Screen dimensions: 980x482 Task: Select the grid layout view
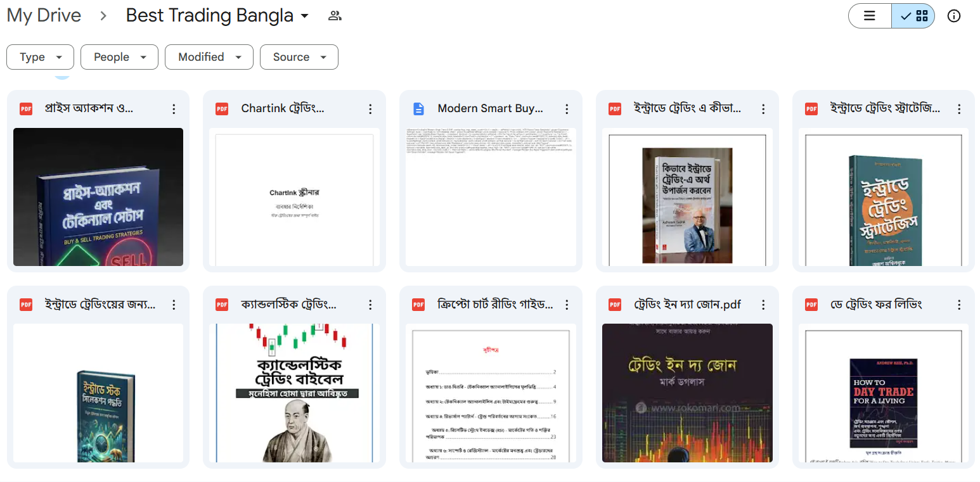[913, 16]
